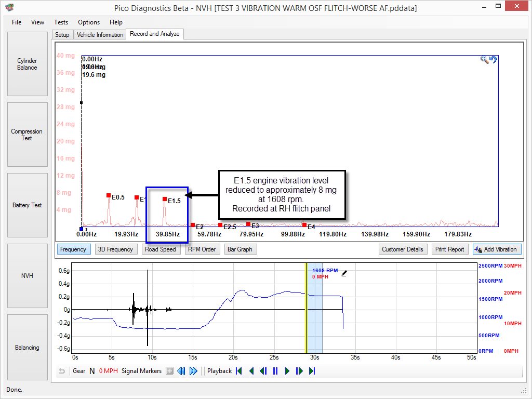Click the 30MPH axis label

513,265
